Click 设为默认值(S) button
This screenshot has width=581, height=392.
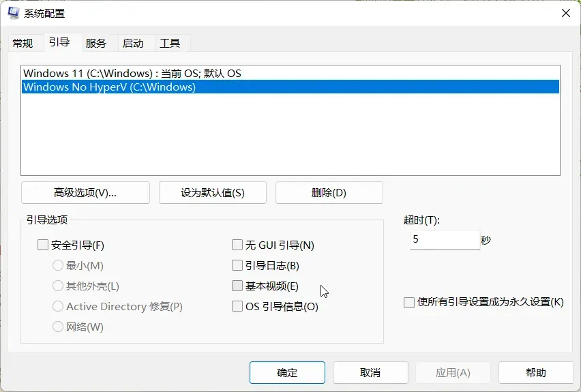pos(213,193)
